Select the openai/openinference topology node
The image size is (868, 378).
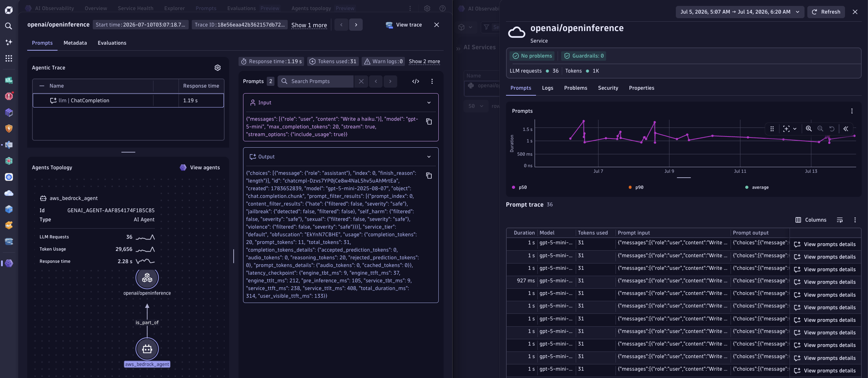147,278
